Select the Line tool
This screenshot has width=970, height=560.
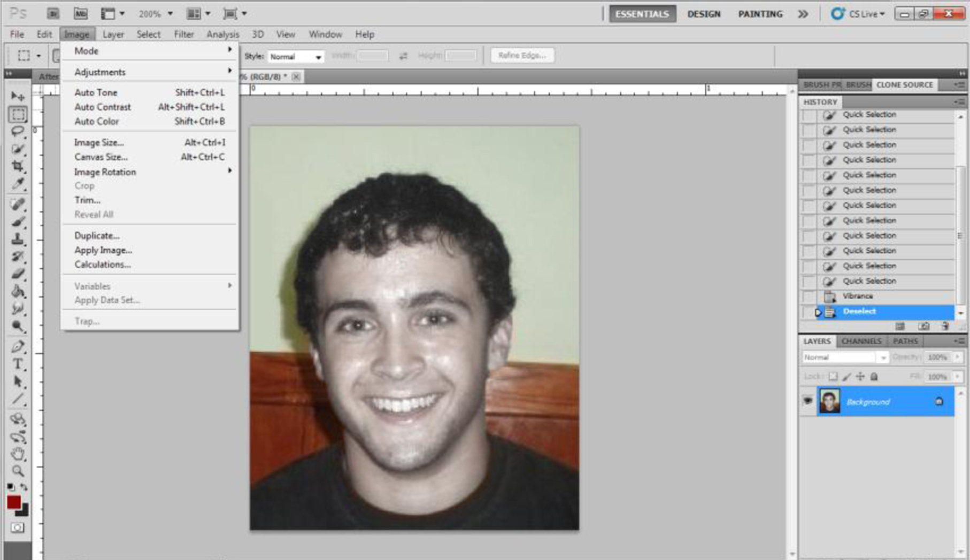[18, 399]
